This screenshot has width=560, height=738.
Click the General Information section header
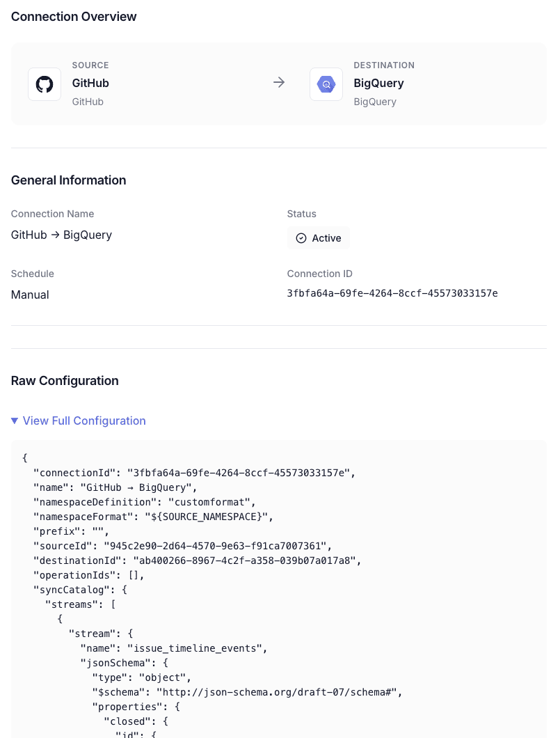click(68, 180)
